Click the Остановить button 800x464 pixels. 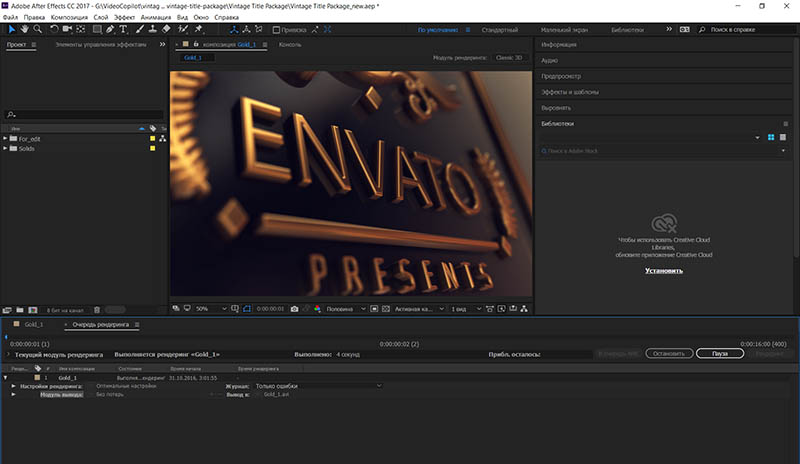669,353
